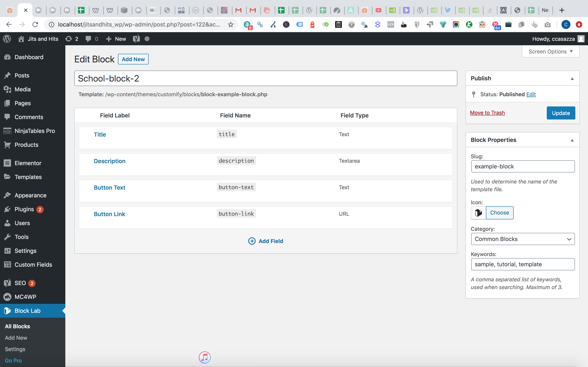The image size is (588, 367).
Task: Click the plus icon next to Add Field
Action: 252,241
